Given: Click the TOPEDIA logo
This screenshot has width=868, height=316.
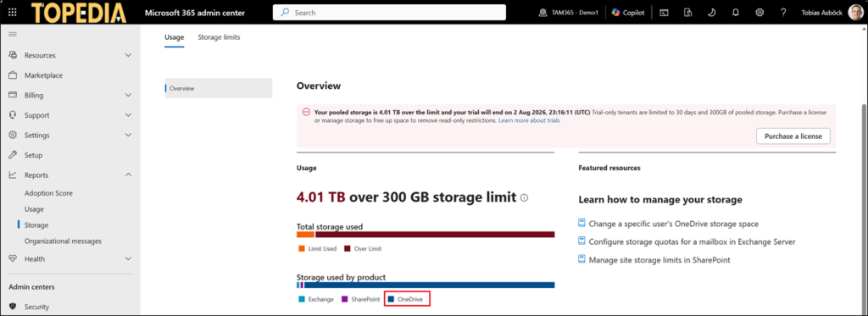Looking at the screenshot, I should pos(79,12).
